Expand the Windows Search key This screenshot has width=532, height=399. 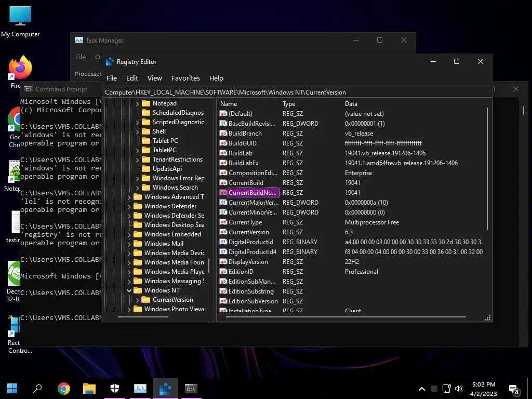[x=137, y=188]
